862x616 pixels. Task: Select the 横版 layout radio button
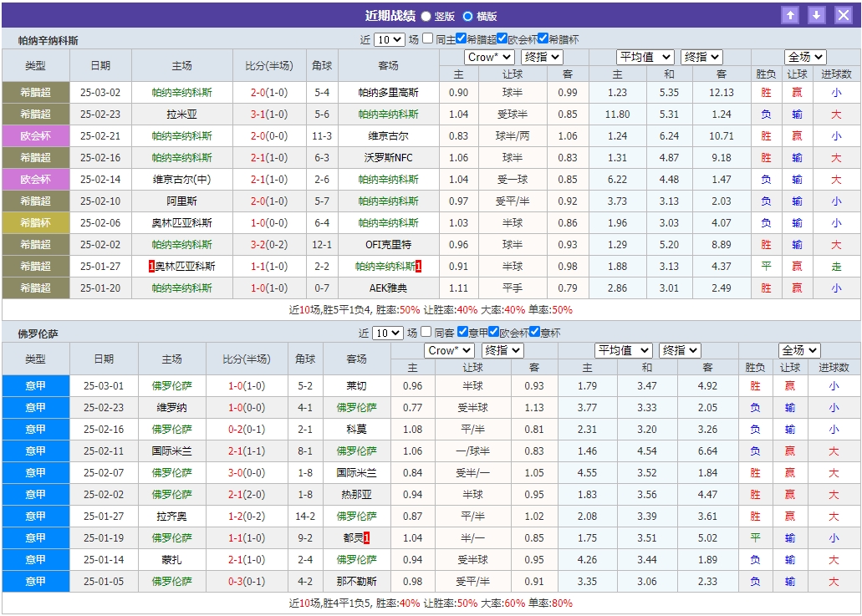(467, 16)
